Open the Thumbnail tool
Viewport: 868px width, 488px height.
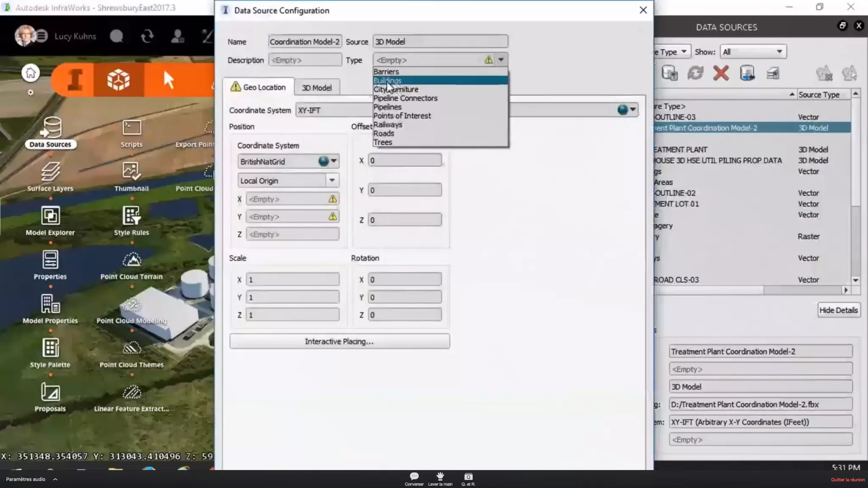coord(131,172)
